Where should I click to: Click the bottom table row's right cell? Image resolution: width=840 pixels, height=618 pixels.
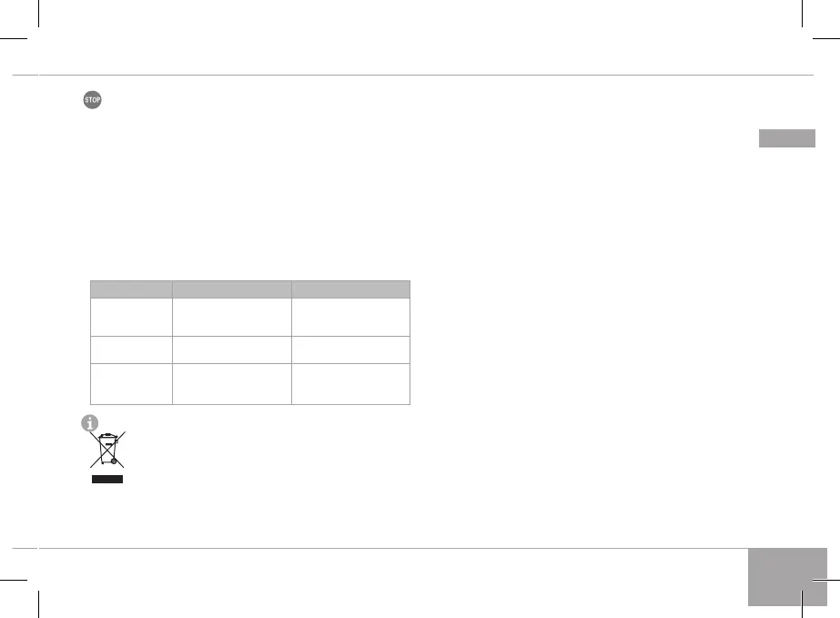[x=350, y=382]
